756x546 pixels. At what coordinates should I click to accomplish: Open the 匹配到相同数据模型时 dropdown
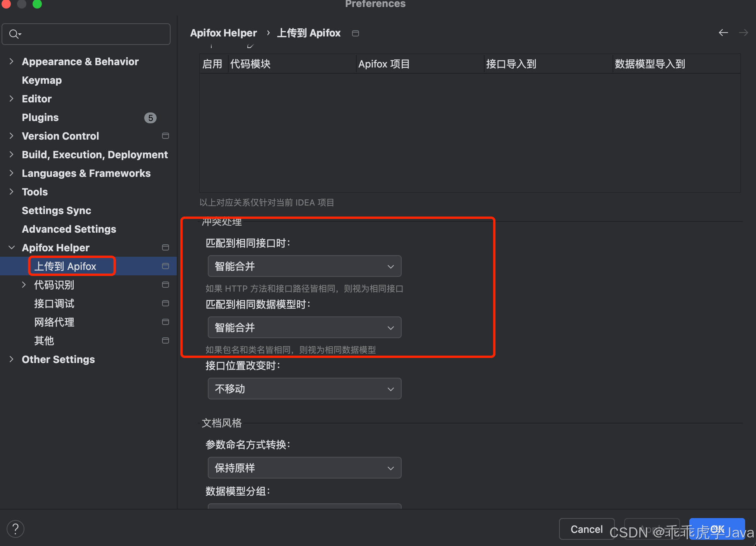tap(304, 328)
